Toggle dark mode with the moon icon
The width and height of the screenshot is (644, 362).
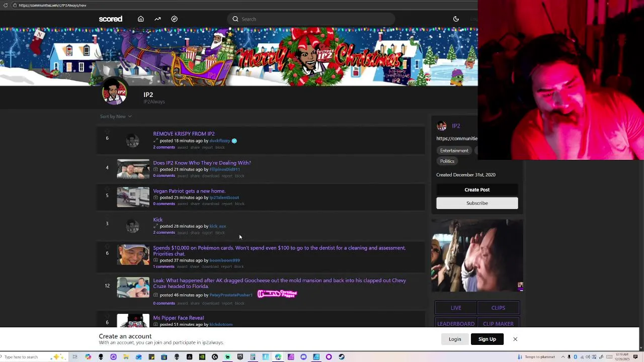coord(456,19)
